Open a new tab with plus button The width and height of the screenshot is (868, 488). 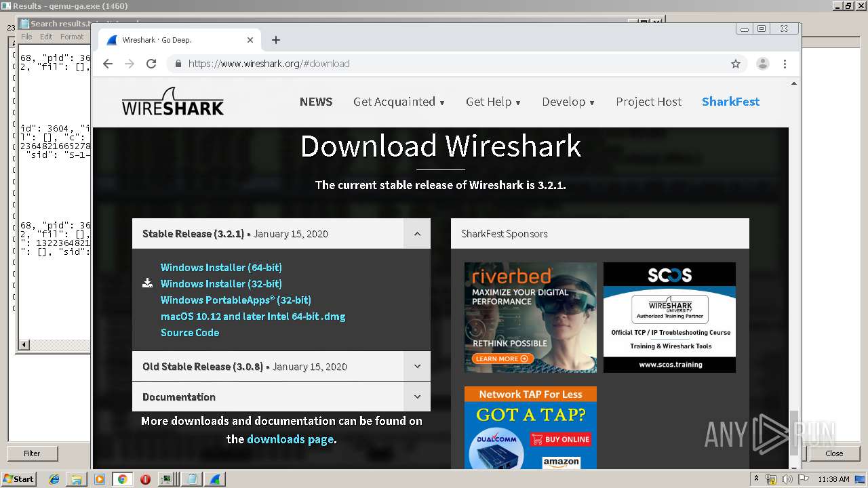276,40
